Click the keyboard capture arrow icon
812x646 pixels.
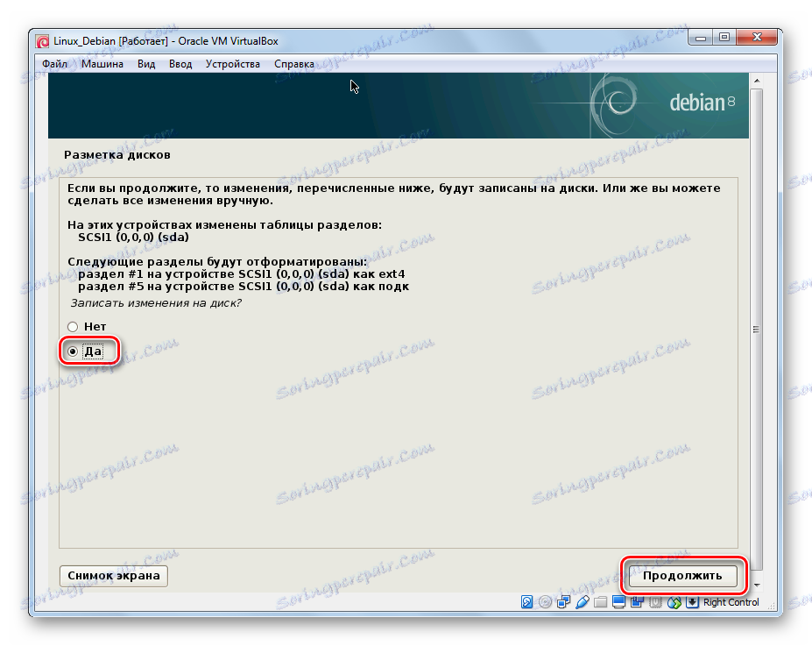(x=692, y=602)
